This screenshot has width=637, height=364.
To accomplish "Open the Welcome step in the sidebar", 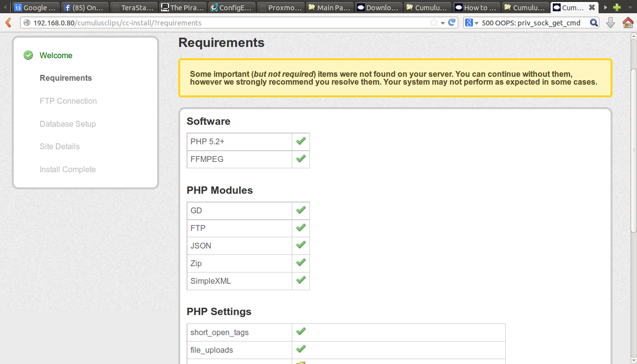I will pyautogui.click(x=56, y=55).
